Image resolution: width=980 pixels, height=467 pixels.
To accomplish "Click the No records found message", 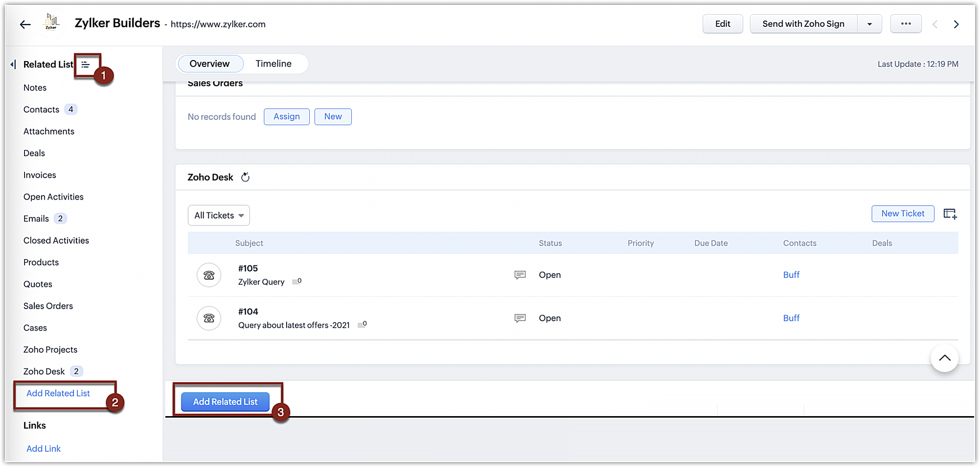I will click(x=221, y=117).
